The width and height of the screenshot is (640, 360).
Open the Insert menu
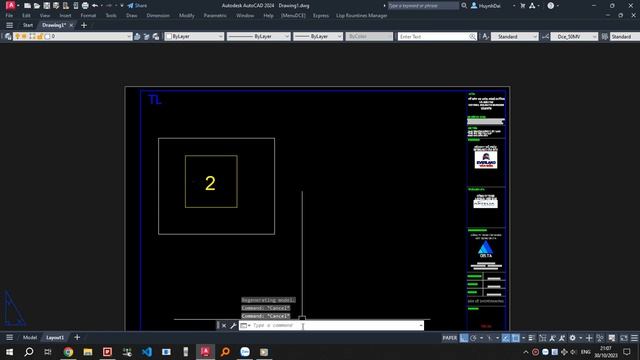(x=65, y=16)
